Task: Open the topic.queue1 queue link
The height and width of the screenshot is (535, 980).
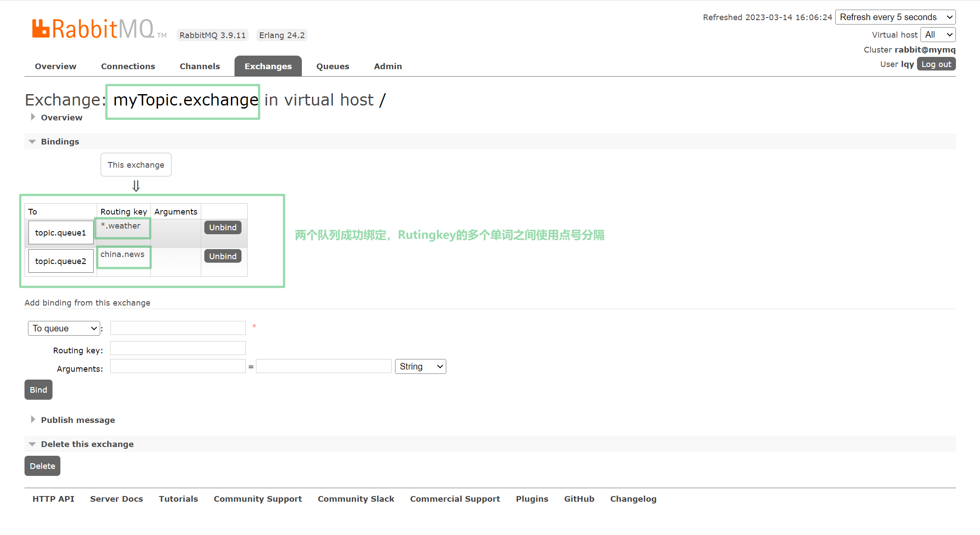Action: [61, 232]
